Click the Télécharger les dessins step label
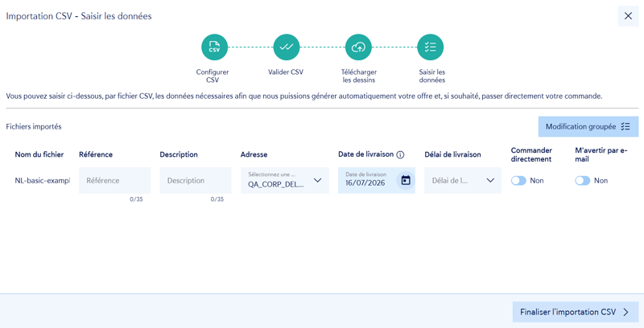Viewport: 644px width, 328px height. pyautogui.click(x=358, y=76)
